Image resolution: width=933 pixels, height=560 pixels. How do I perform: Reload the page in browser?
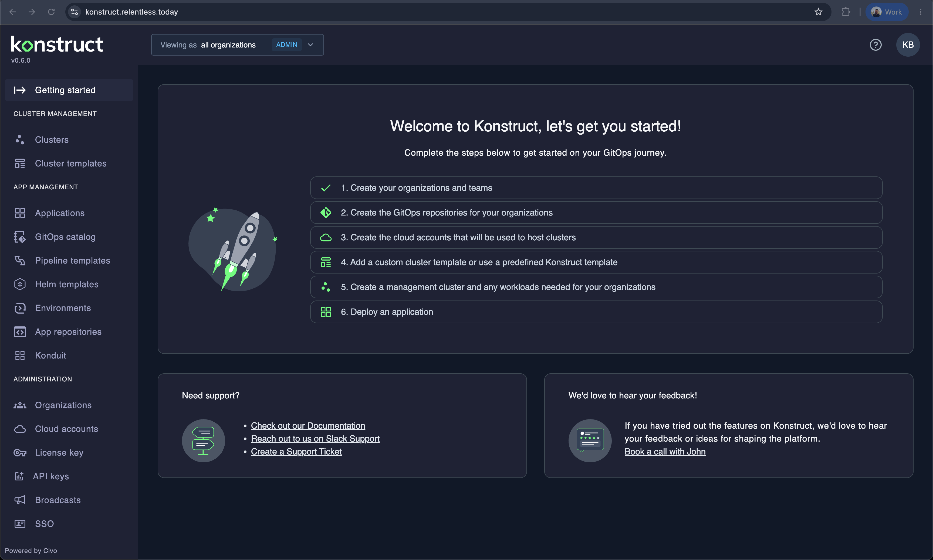51,12
